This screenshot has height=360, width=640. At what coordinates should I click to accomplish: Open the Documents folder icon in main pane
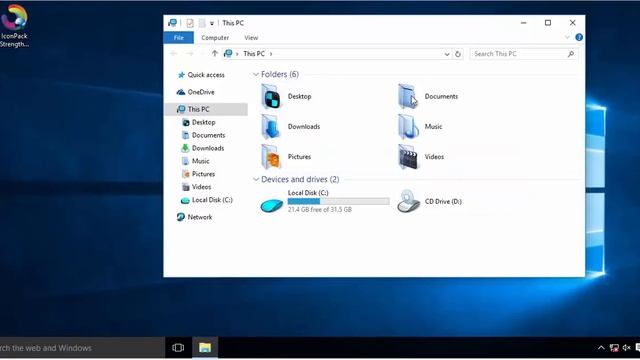coord(408,97)
